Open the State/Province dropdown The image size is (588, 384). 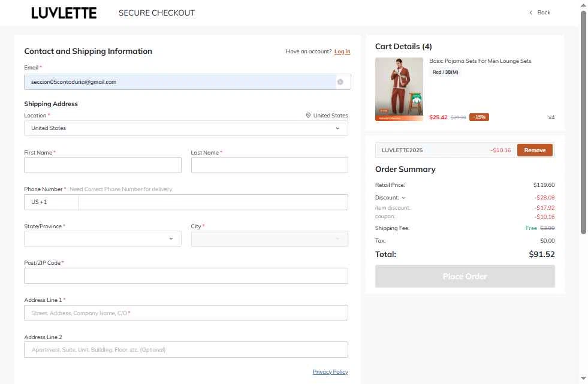click(x=102, y=238)
